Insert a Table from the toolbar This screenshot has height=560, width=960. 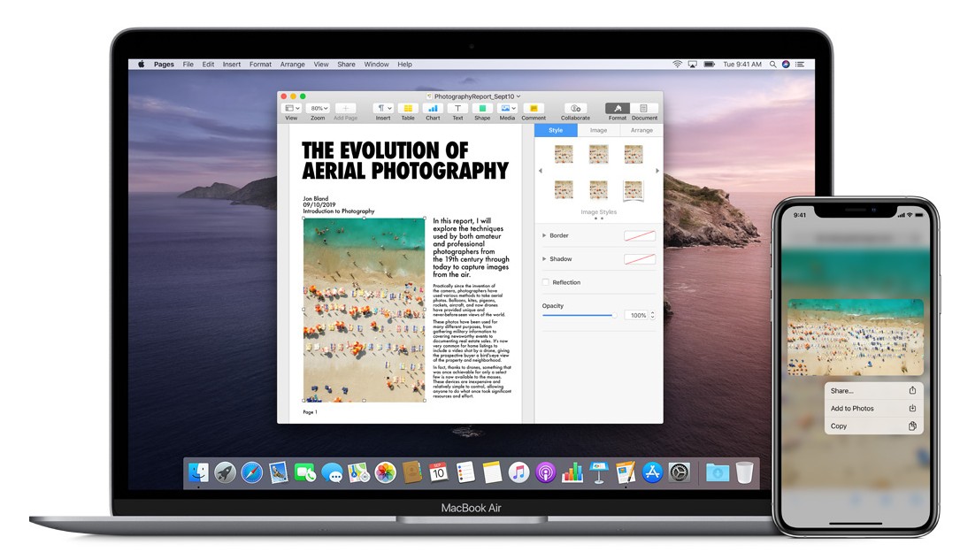coord(408,108)
